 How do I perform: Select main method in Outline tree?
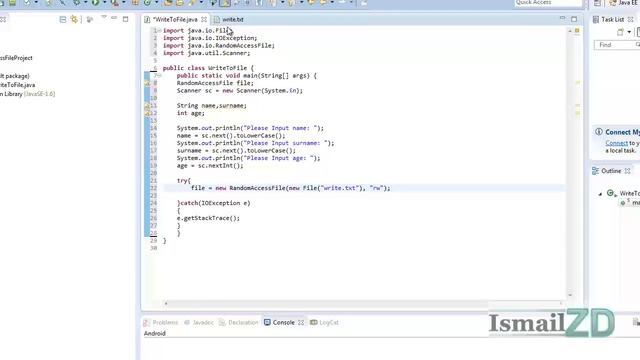[631, 202]
